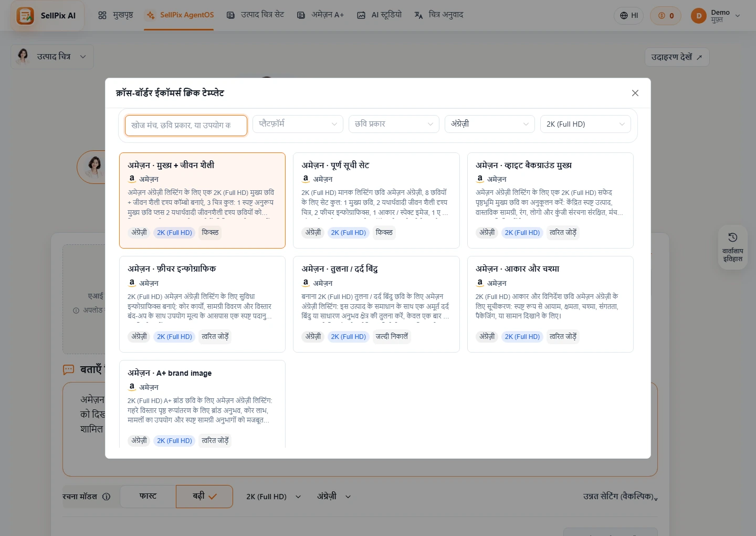
Task: Click the coin credits balance icon
Action: pyautogui.click(x=662, y=16)
